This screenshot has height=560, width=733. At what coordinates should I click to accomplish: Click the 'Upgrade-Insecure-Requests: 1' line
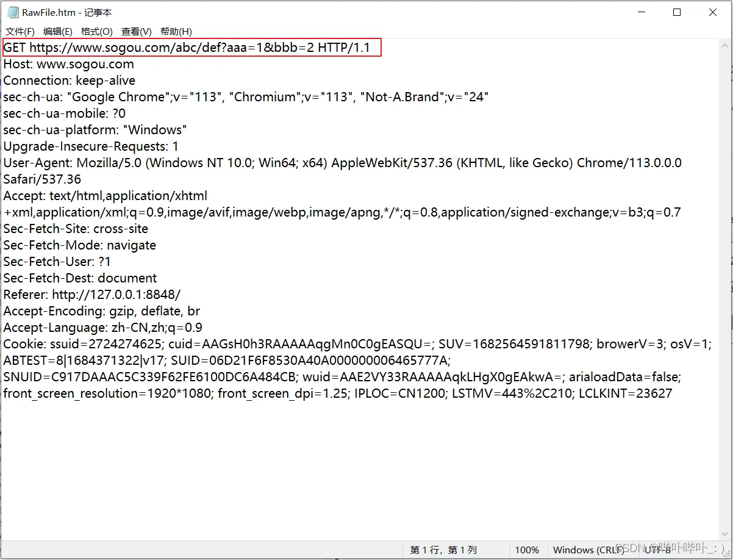[91, 146]
